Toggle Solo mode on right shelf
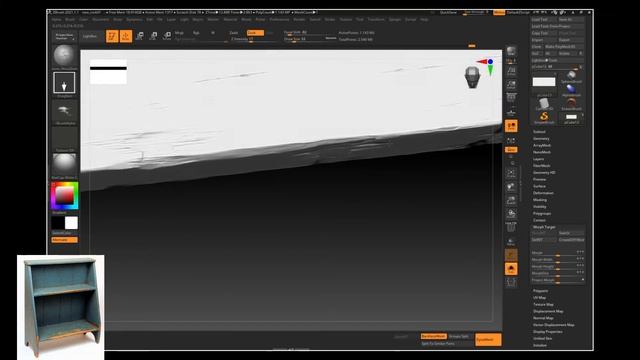 [511, 269]
